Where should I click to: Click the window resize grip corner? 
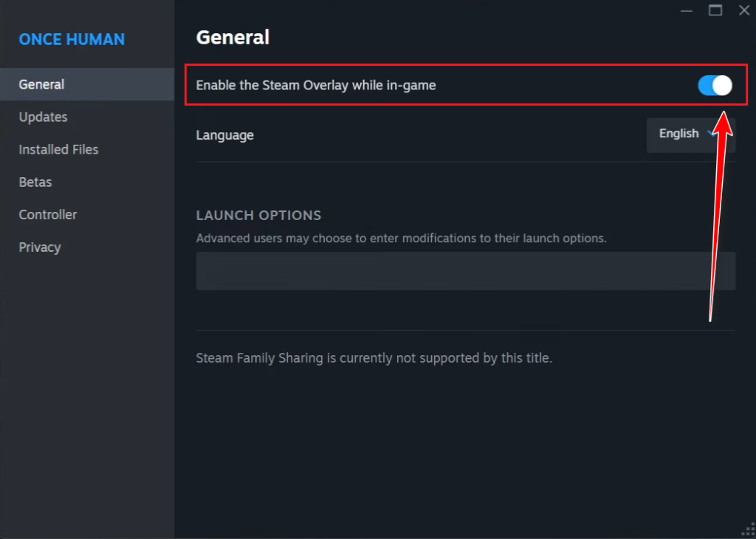click(x=747, y=530)
